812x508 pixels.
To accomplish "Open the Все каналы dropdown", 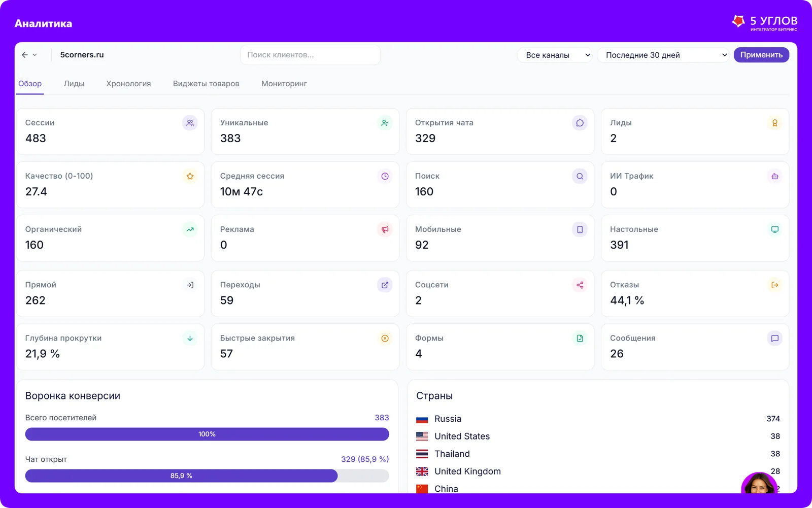I will (555, 55).
